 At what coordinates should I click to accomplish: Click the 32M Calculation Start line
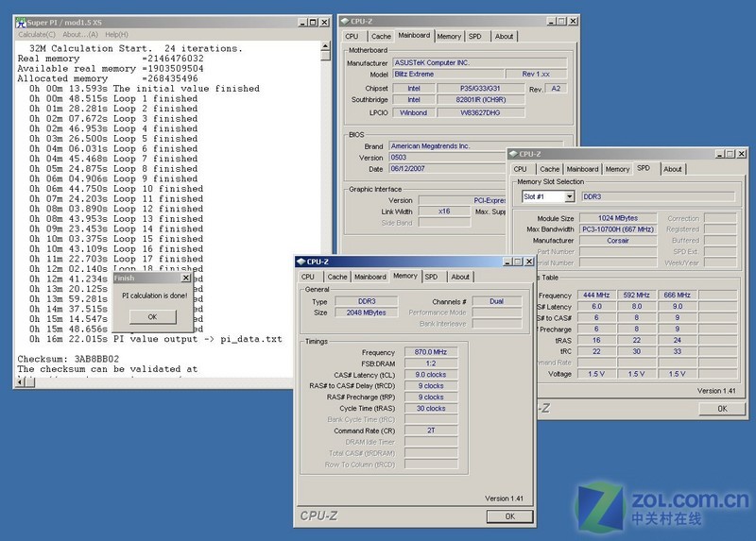(x=136, y=48)
